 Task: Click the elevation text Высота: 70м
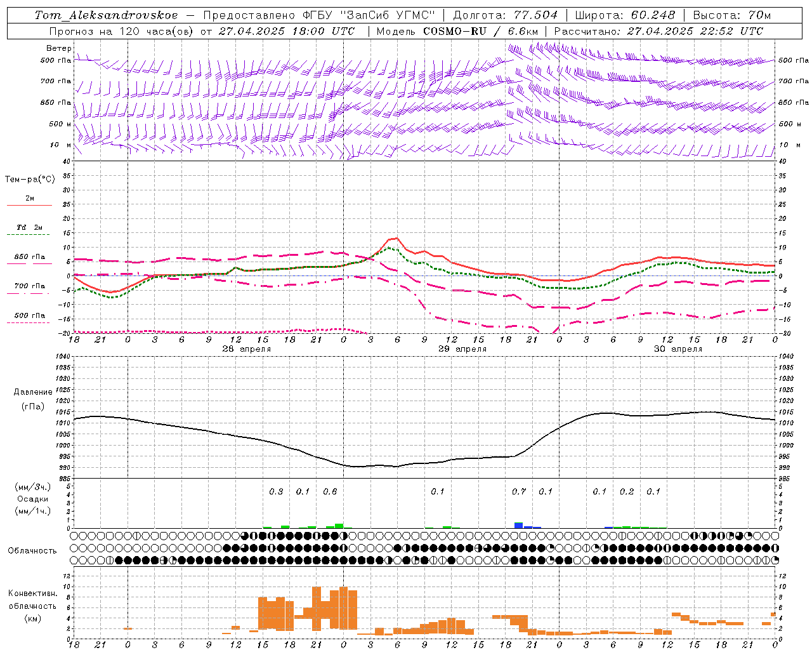click(731, 15)
